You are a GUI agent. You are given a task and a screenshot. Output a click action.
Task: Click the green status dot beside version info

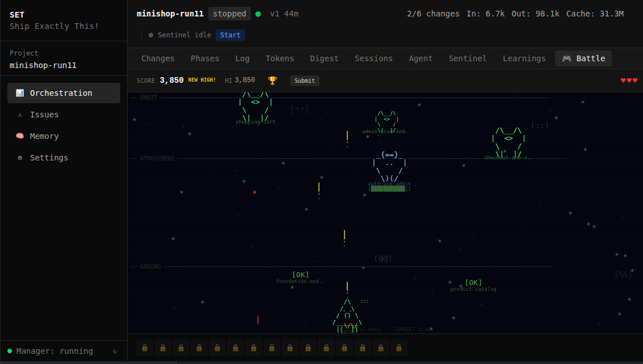click(259, 13)
